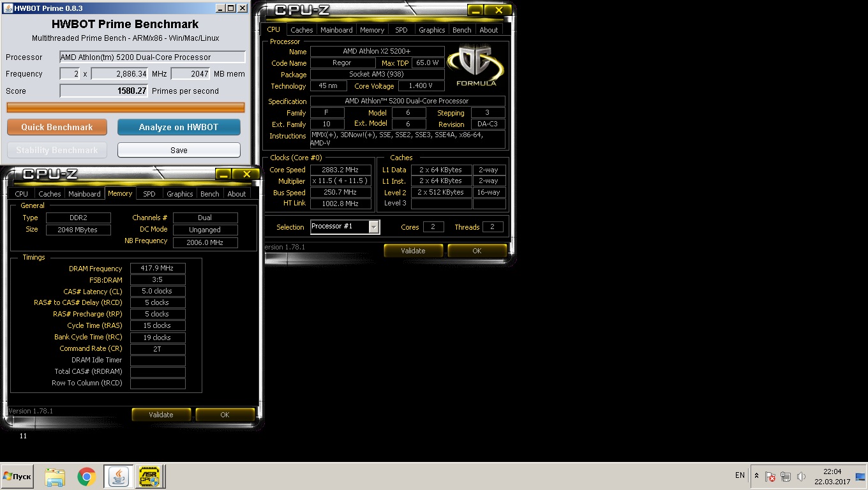Click Save in HWBOT Prime window

[179, 150]
